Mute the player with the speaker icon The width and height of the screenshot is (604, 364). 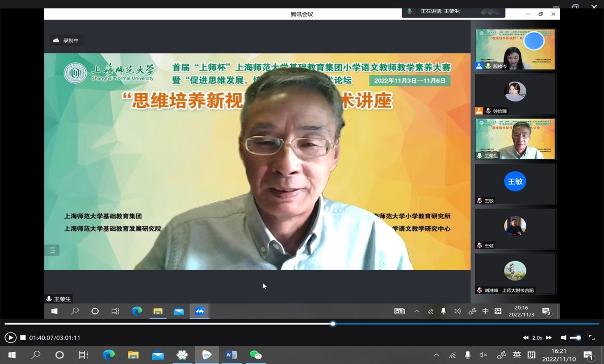click(563, 338)
